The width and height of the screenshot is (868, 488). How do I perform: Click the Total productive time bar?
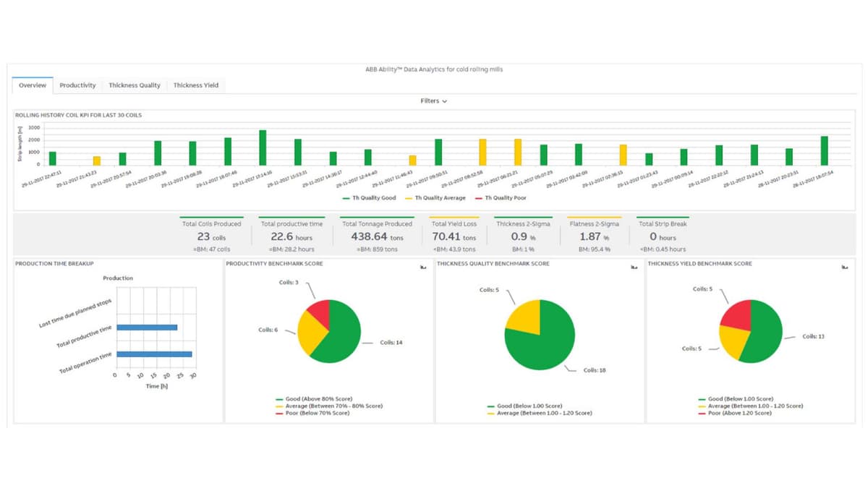tap(147, 328)
